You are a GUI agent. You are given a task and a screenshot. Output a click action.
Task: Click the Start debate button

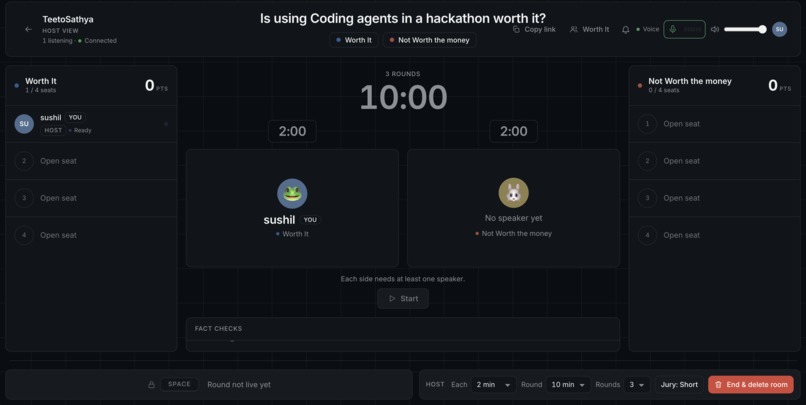point(403,299)
